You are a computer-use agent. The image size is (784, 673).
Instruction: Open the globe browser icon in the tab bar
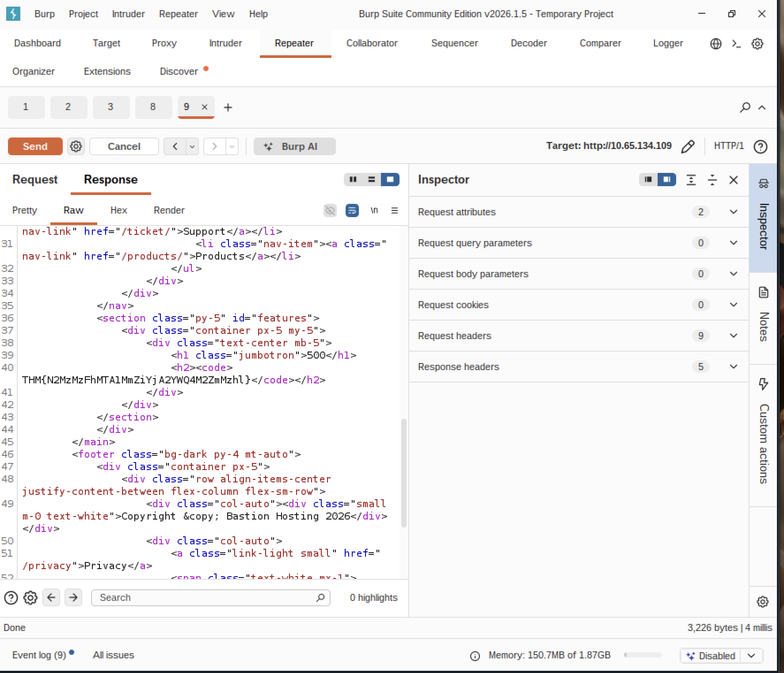[716, 43]
